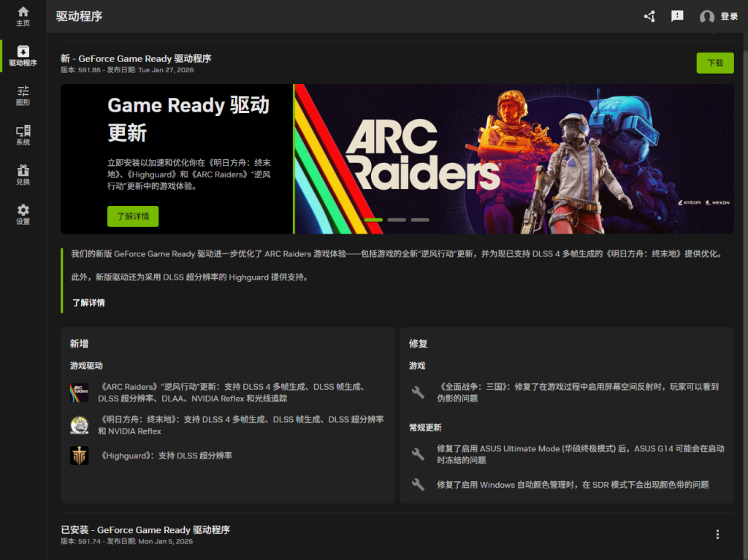Click the green 了解详情 banner button
This screenshot has width=748, height=560.
click(x=132, y=216)
